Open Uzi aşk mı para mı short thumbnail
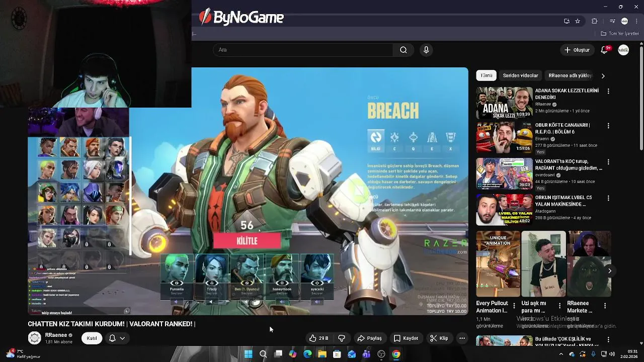 pos(543,264)
